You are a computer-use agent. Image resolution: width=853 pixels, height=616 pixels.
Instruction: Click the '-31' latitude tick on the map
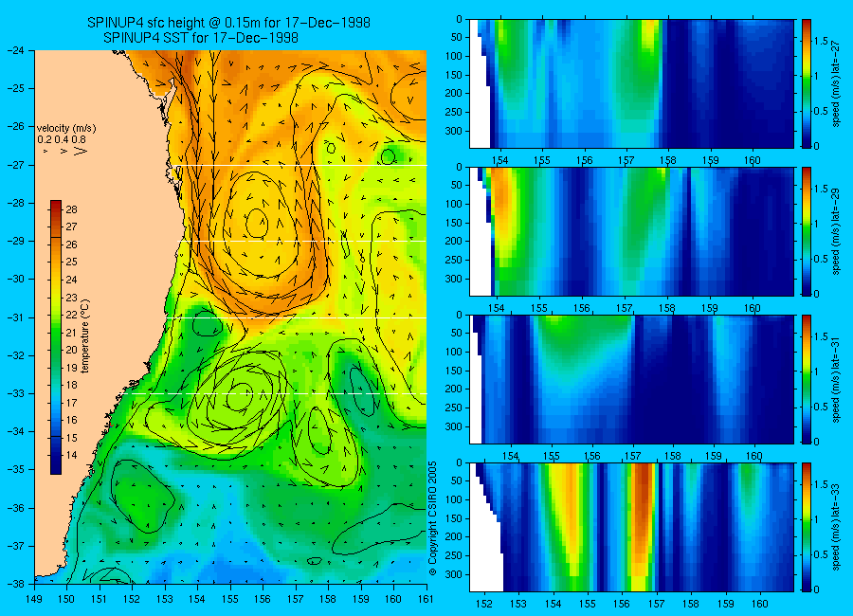point(15,317)
